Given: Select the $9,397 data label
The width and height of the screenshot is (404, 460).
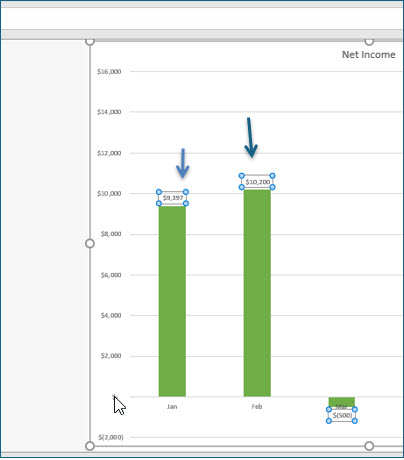Looking at the screenshot, I should coord(172,198).
